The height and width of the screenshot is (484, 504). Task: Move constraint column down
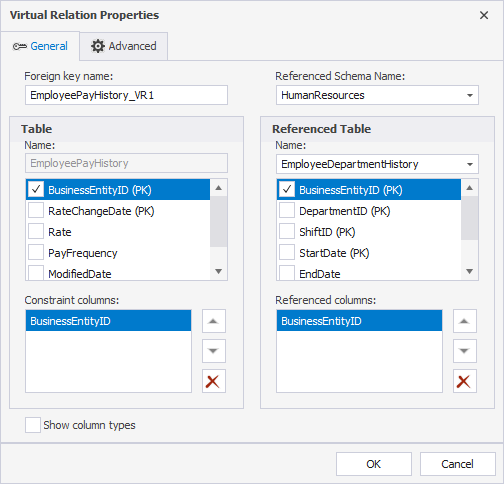(214, 351)
